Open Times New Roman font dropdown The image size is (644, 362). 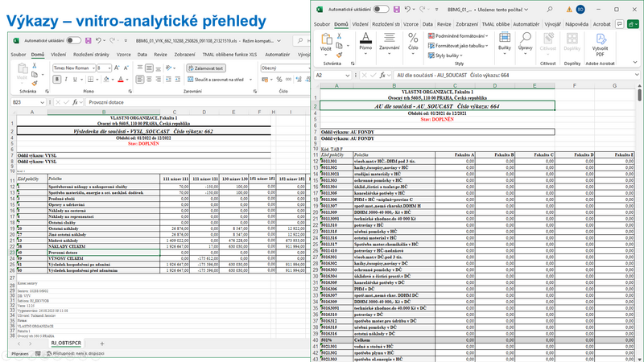click(93, 68)
